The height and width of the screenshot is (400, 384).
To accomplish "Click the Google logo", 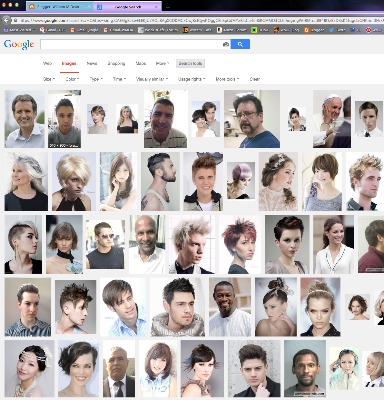I will (19, 44).
